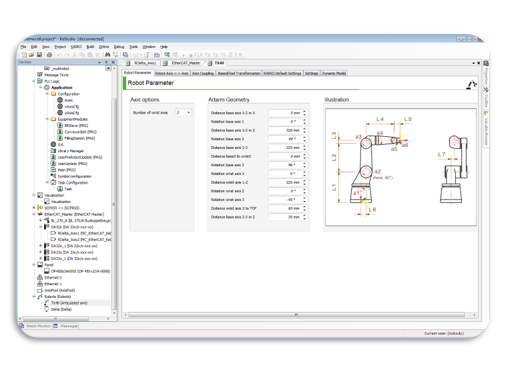
Task: Open the Help menu
Action: tap(164, 47)
